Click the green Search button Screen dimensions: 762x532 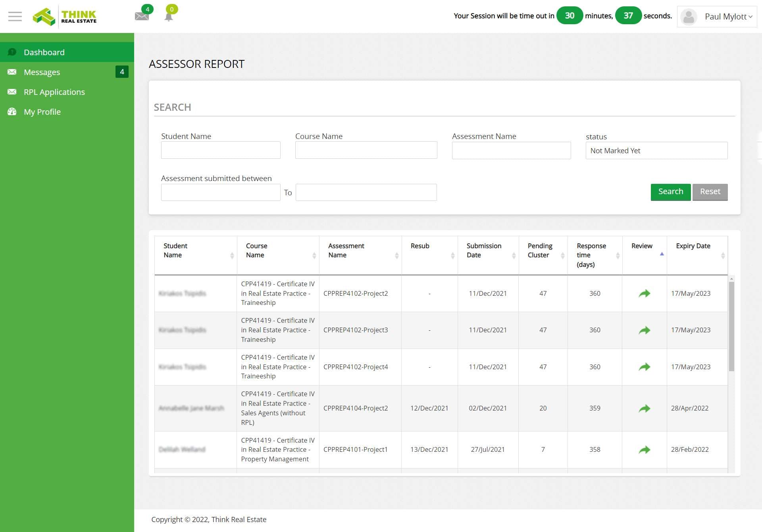click(x=671, y=192)
